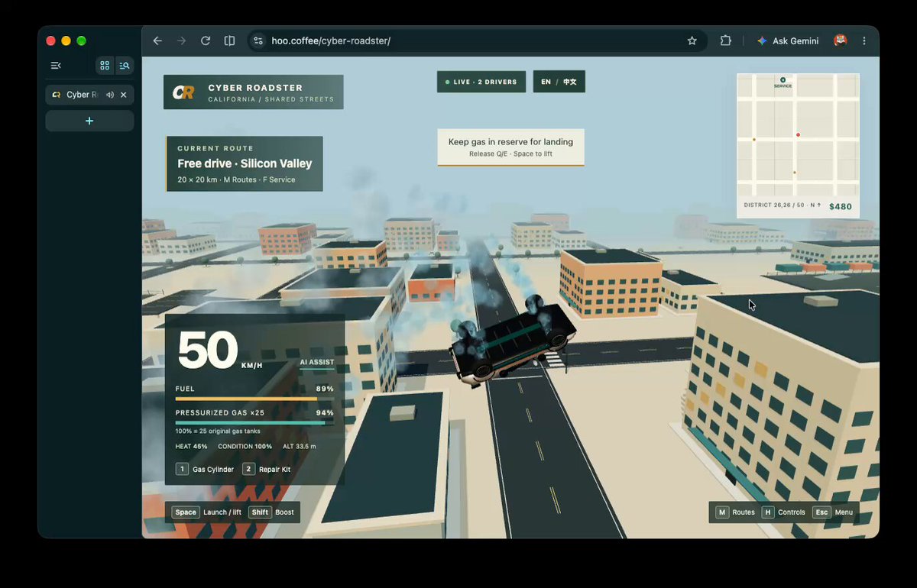Collapse the vertical tabs sidebar

click(x=55, y=66)
